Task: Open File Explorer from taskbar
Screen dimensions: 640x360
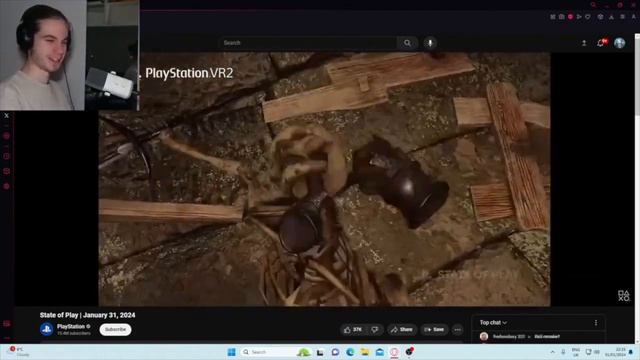Action: click(x=364, y=352)
